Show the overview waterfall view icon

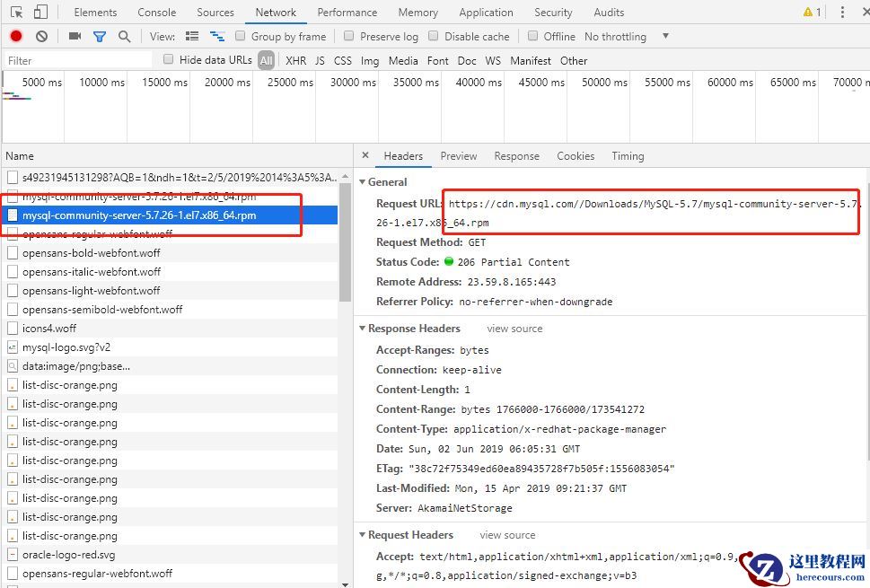[x=217, y=37]
